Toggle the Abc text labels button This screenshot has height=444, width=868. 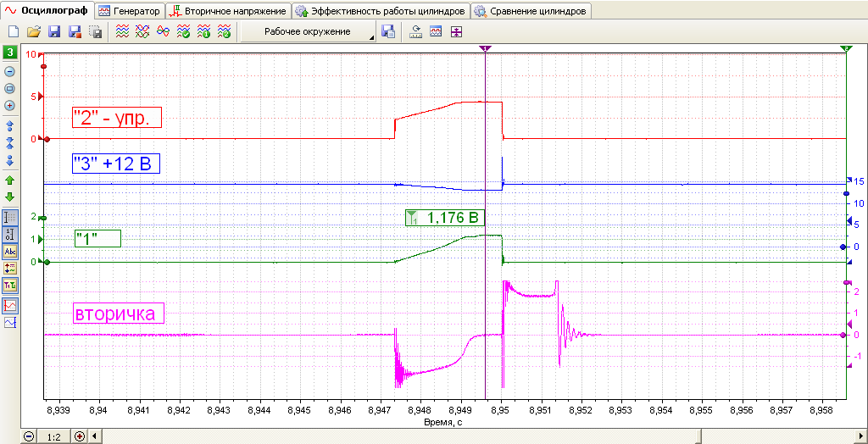[x=10, y=252]
